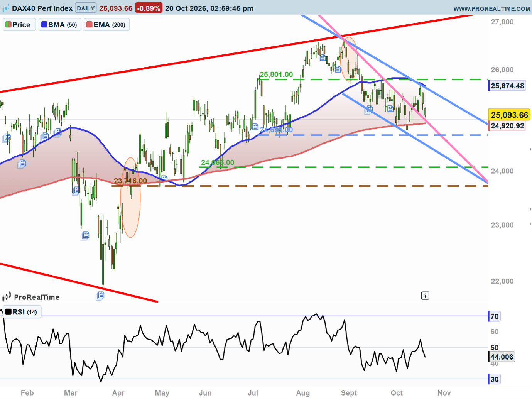
Task: Click the info icon on chart
Action: [425, 296]
